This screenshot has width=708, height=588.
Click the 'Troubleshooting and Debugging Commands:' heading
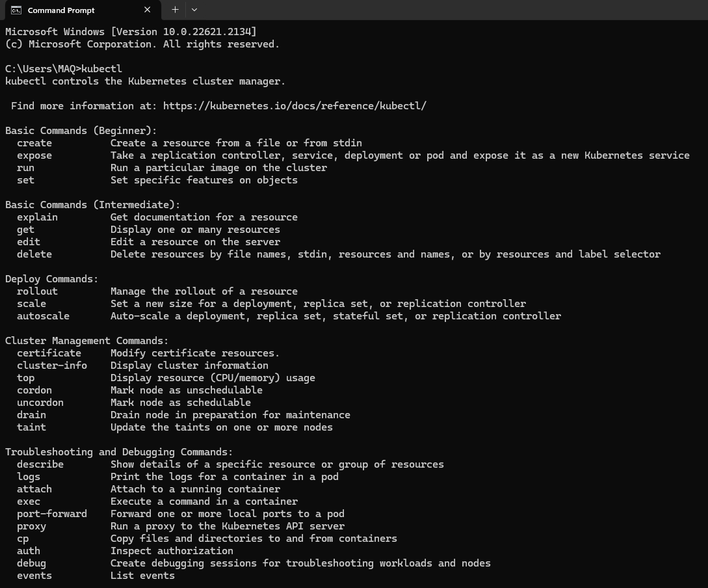click(119, 452)
